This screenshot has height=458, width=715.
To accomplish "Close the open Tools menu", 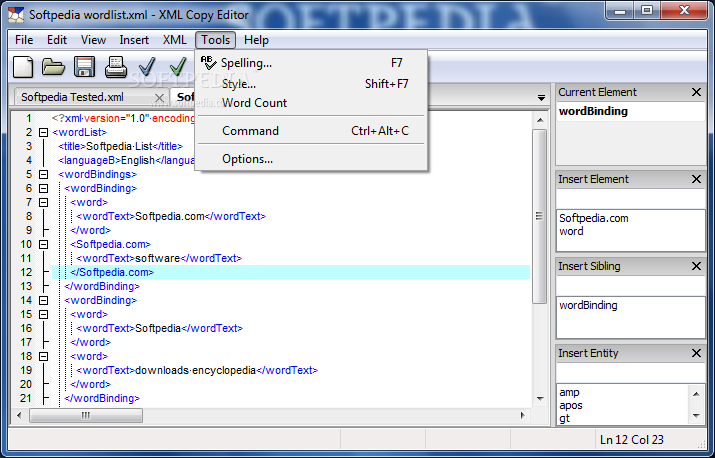I will [216, 40].
